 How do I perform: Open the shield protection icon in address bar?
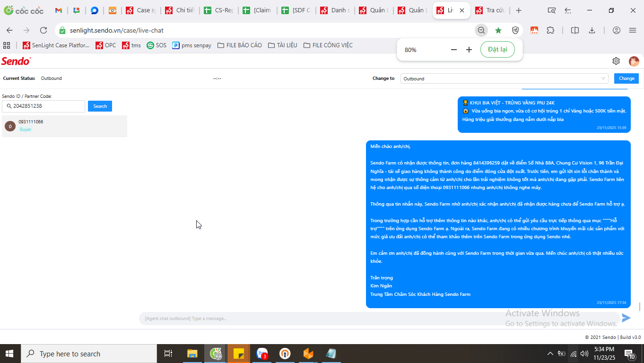(516, 30)
